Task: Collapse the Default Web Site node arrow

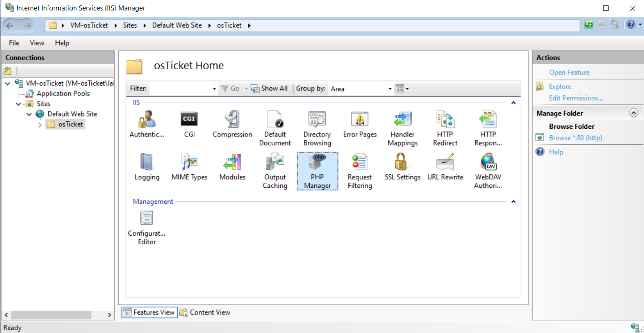Action: (29, 114)
